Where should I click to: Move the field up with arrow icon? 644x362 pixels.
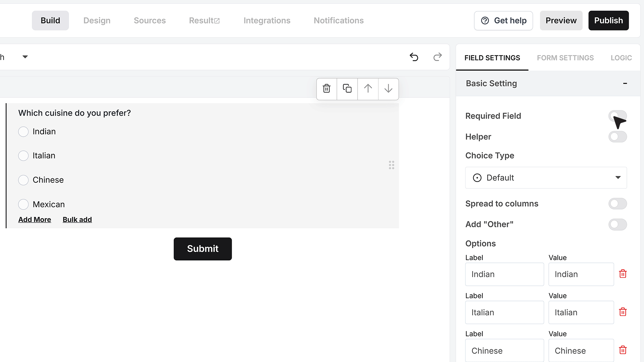click(368, 88)
